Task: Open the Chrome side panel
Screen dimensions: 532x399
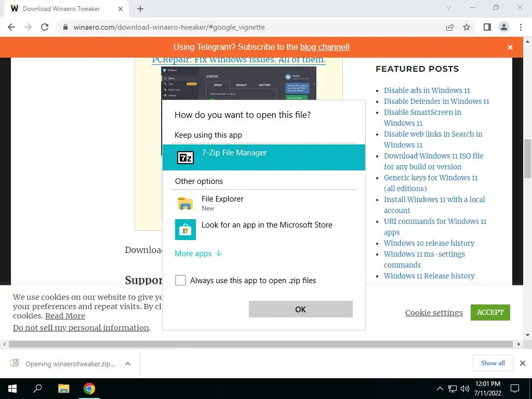Action: [x=487, y=27]
